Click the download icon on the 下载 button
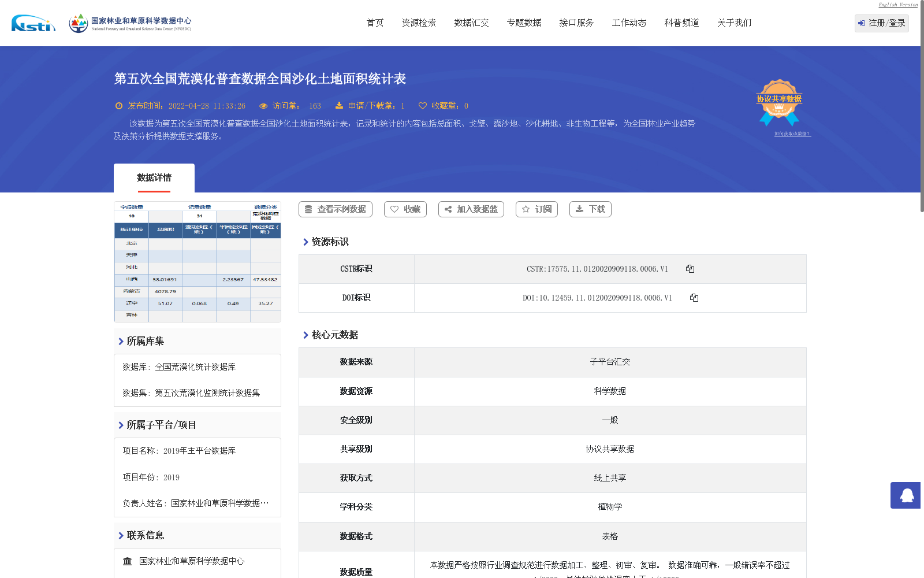 tap(579, 209)
